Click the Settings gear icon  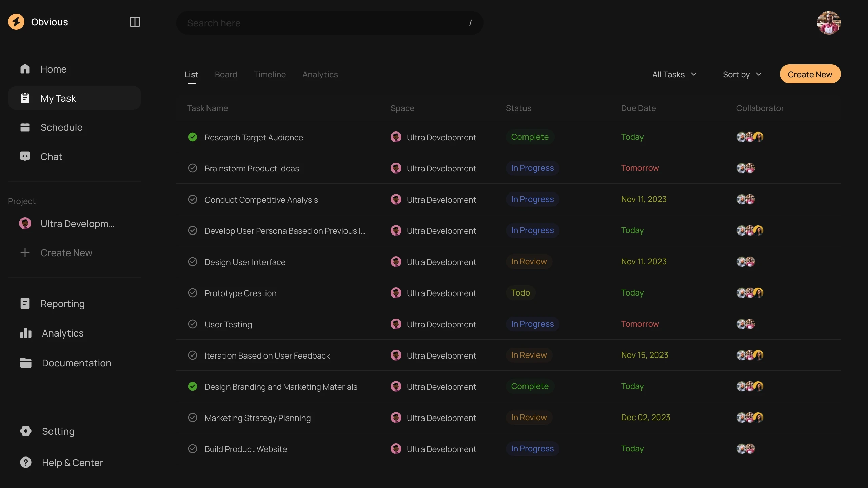tap(25, 431)
